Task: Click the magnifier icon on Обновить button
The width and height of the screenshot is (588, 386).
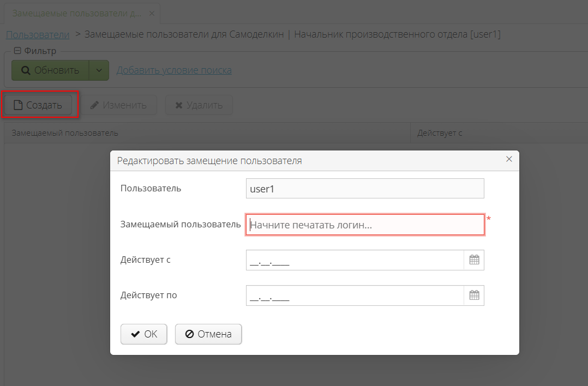Action: [25, 70]
